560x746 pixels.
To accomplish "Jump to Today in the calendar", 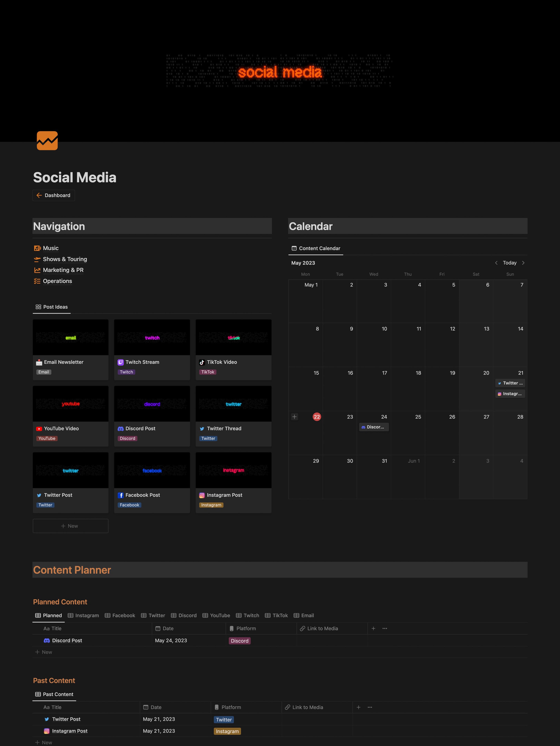I will [x=509, y=263].
